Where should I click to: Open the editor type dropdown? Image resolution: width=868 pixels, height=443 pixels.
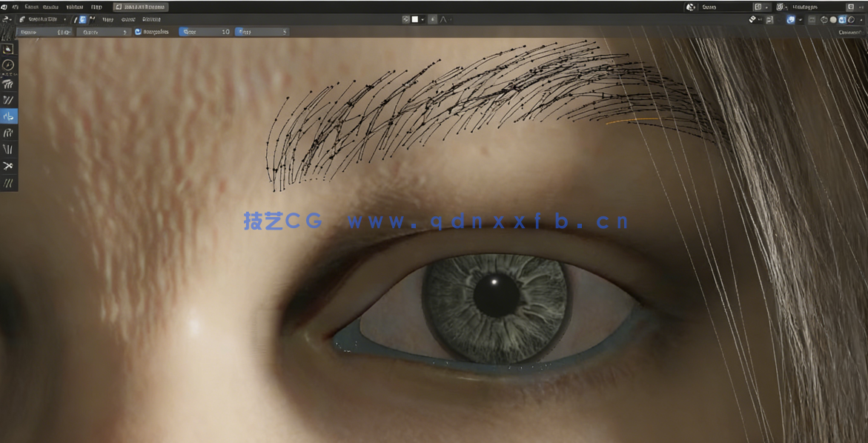tap(7, 19)
